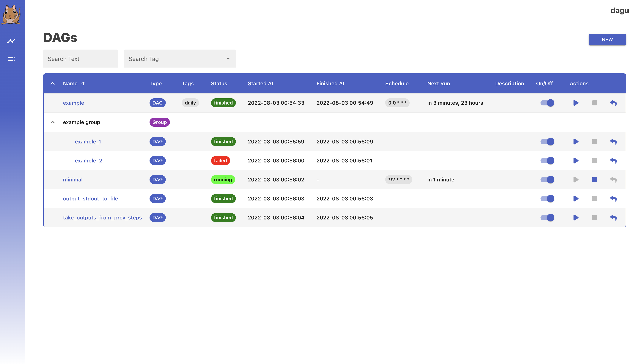Start the example_1 DAG
This screenshot has height=364, width=641.
pos(576,142)
